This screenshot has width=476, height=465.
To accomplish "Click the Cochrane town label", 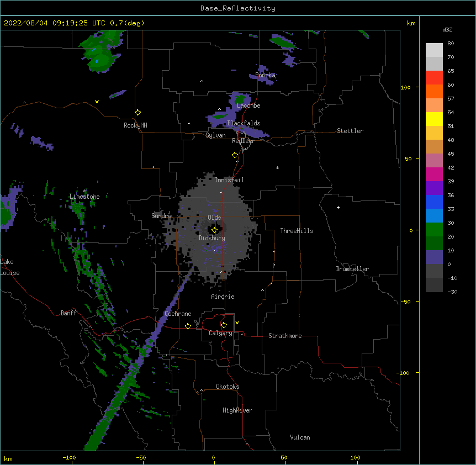I will (178, 314).
